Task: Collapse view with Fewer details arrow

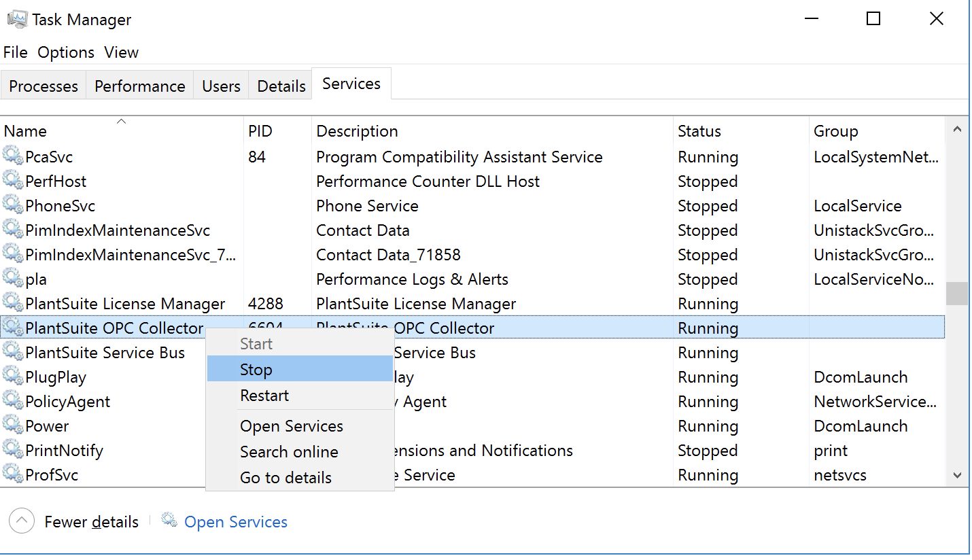Action: [x=22, y=521]
